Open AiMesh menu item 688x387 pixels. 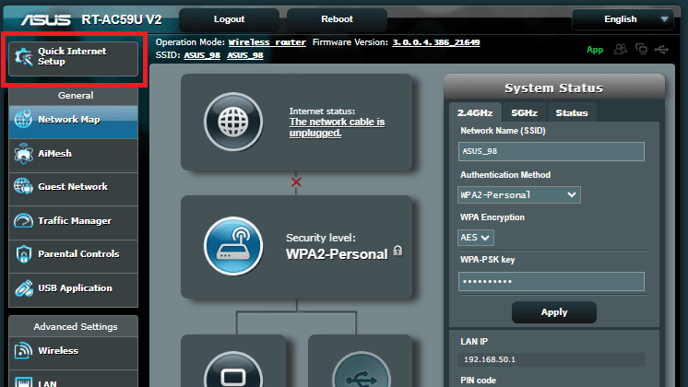point(73,155)
